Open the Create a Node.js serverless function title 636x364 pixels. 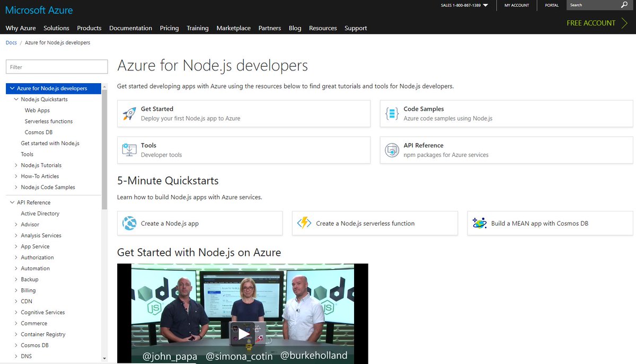pos(365,224)
